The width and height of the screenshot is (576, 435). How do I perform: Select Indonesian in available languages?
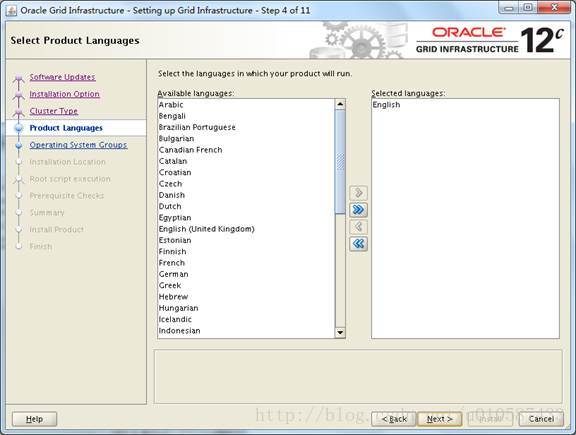click(x=246, y=331)
